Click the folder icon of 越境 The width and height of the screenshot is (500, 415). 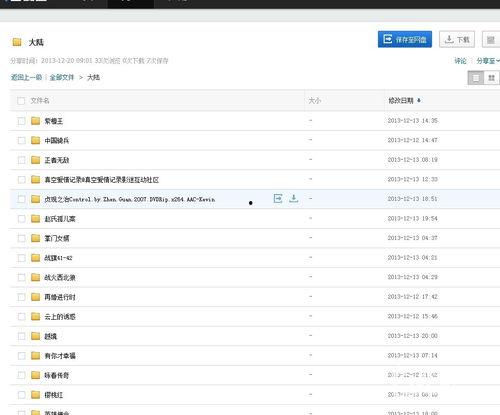pyautogui.click(x=36, y=336)
